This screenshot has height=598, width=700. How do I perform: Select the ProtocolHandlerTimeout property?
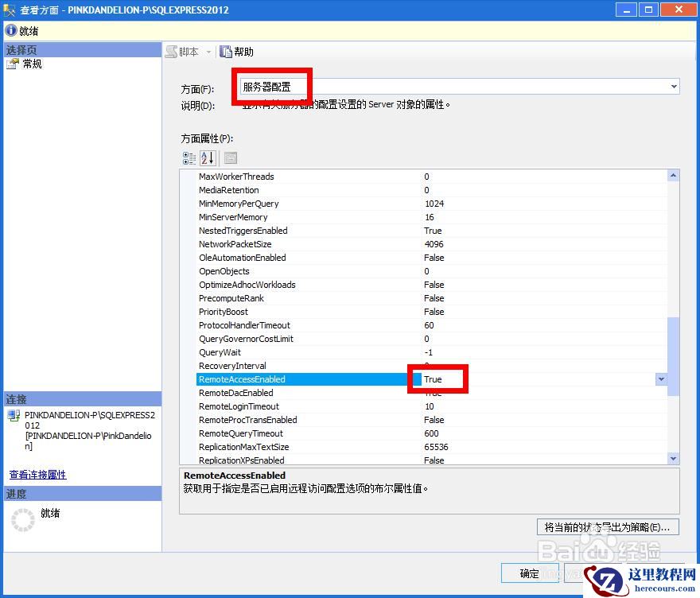tap(244, 325)
